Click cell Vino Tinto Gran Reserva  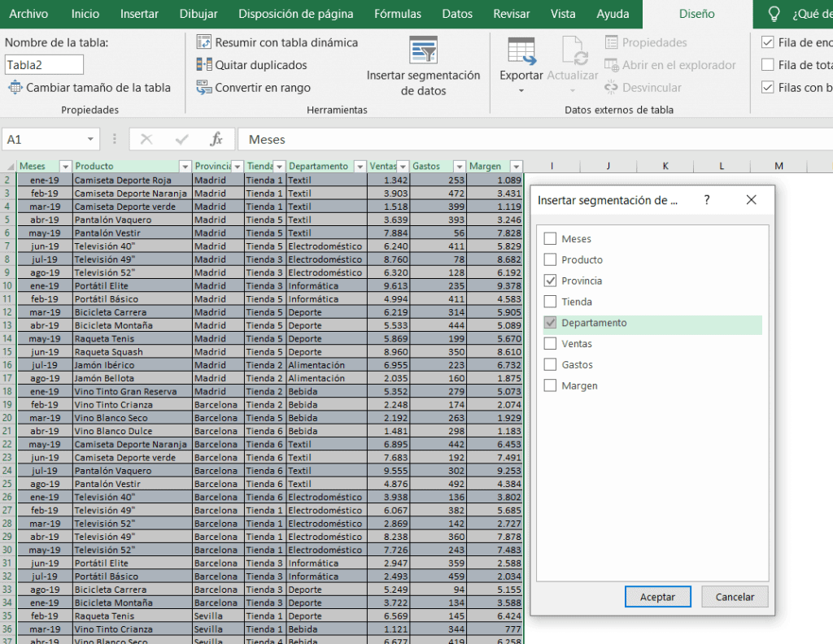click(132, 391)
